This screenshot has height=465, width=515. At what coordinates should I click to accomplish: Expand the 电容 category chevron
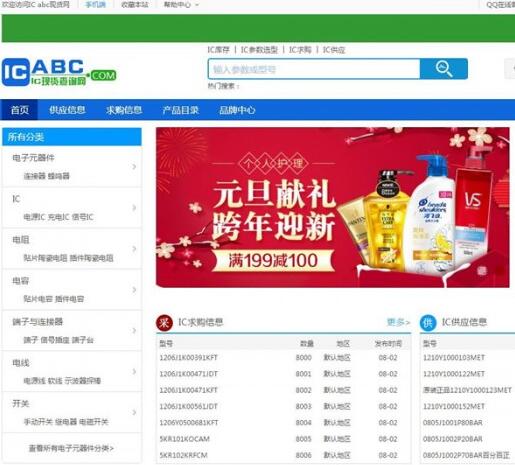point(134,290)
